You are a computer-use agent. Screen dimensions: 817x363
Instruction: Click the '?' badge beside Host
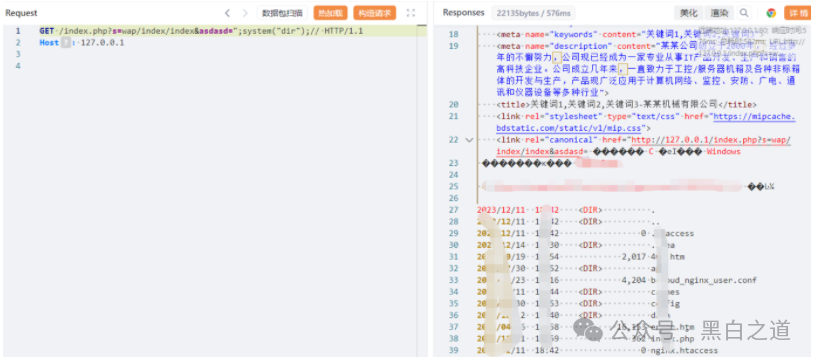66,43
